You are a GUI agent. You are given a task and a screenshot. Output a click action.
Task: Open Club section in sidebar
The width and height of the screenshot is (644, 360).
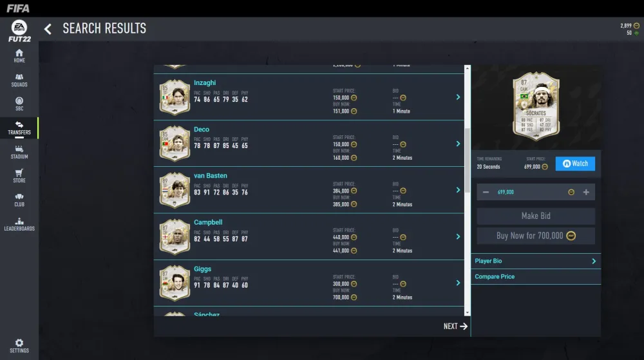[x=19, y=200]
